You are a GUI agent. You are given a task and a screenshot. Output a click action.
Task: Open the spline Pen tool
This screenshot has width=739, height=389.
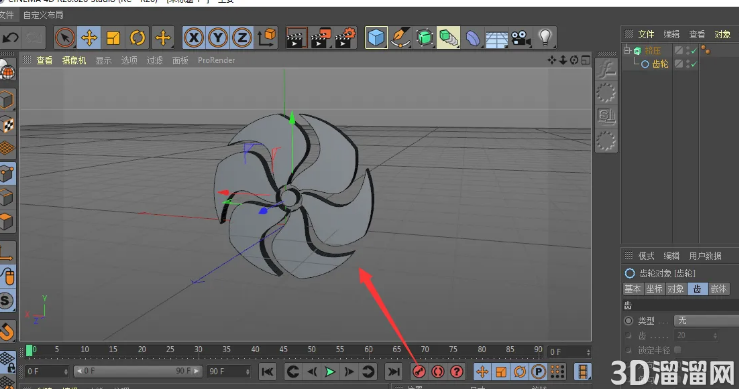pos(400,38)
